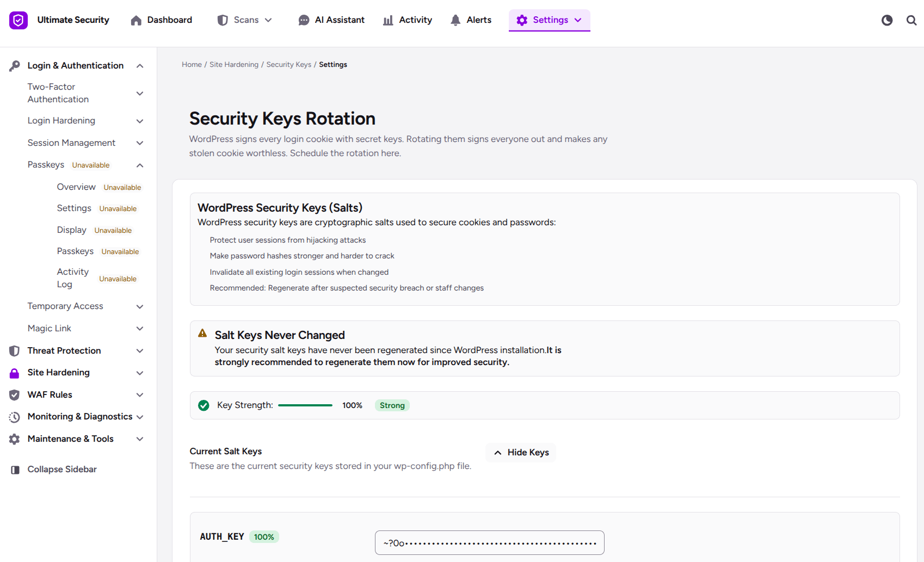Image resolution: width=924 pixels, height=562 pixels.
Task: Click the Monitoring & Diagnostics clock icon
Action: (15, 417)
